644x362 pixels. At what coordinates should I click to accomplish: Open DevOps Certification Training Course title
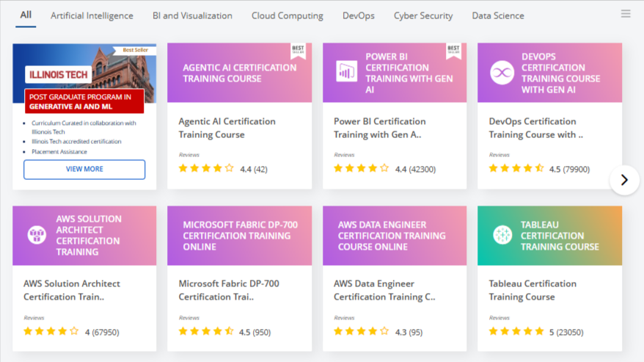click(x=535, y=128)
